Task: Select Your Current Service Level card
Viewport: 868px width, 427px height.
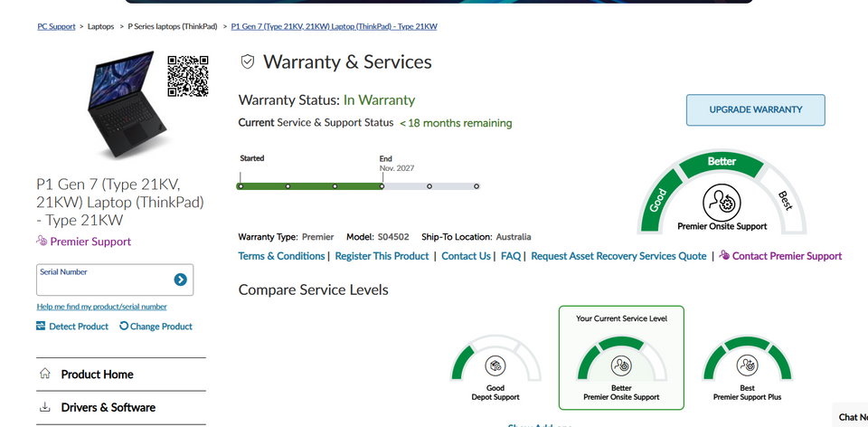Action: point(621,357)
